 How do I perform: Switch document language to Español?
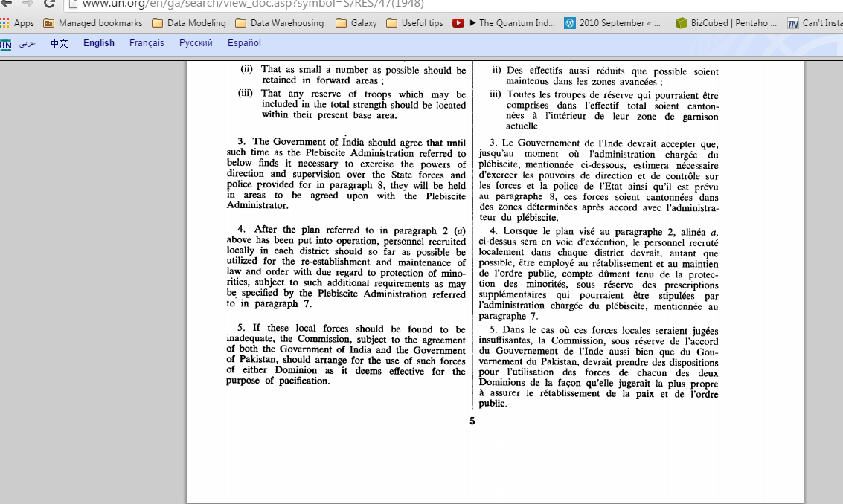244,43
